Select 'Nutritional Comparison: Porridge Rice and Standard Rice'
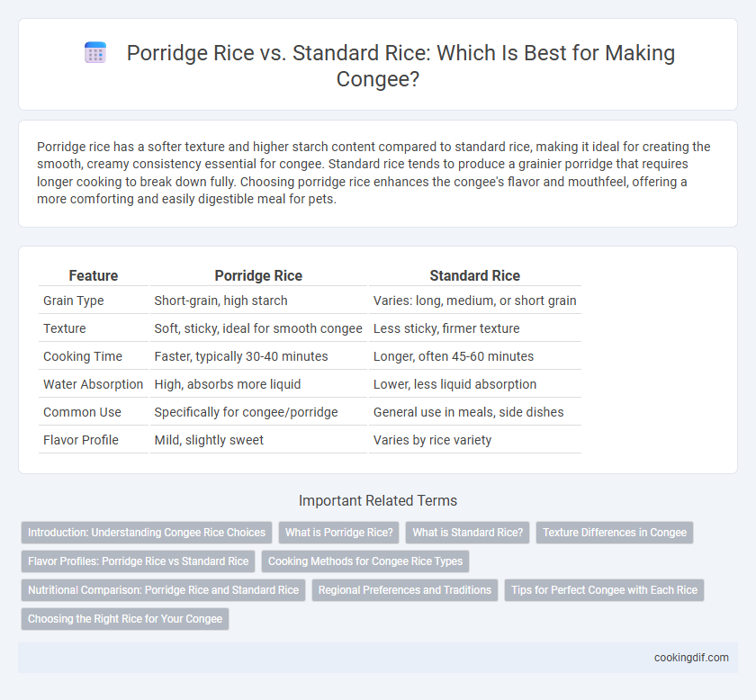 (x=163, y=590)
